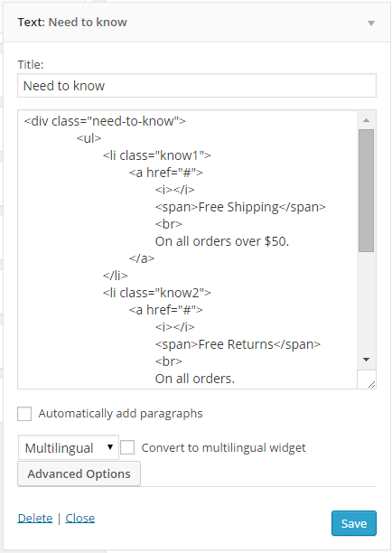392x553 pixels.
Task: Click the textarea scrollbar up arrow
Action: pyautogui.click(x=367, y=120)
